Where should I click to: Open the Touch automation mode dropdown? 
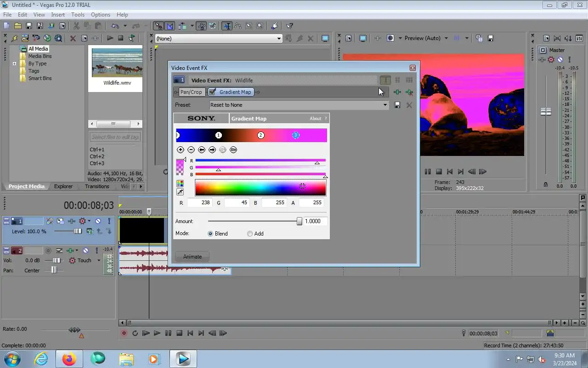(x=99, y=260)
